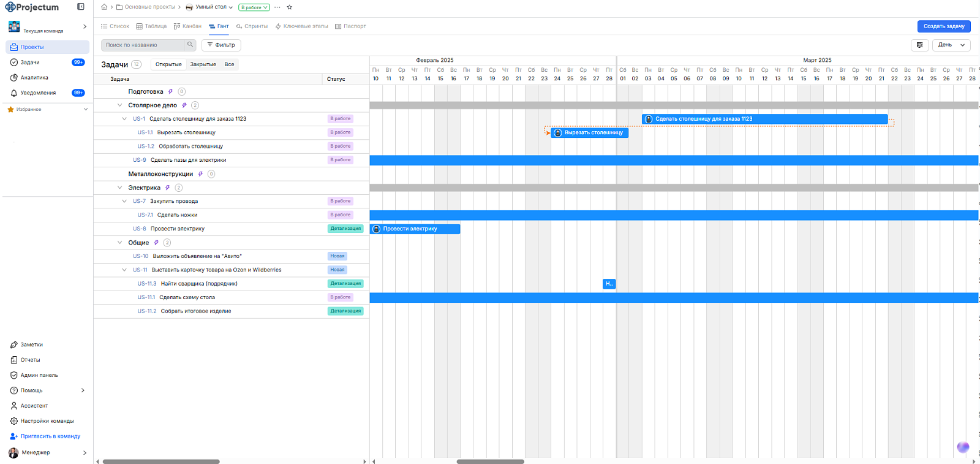
Task: Switch to the Таблица view tab
Action: (x=151, y=26)
